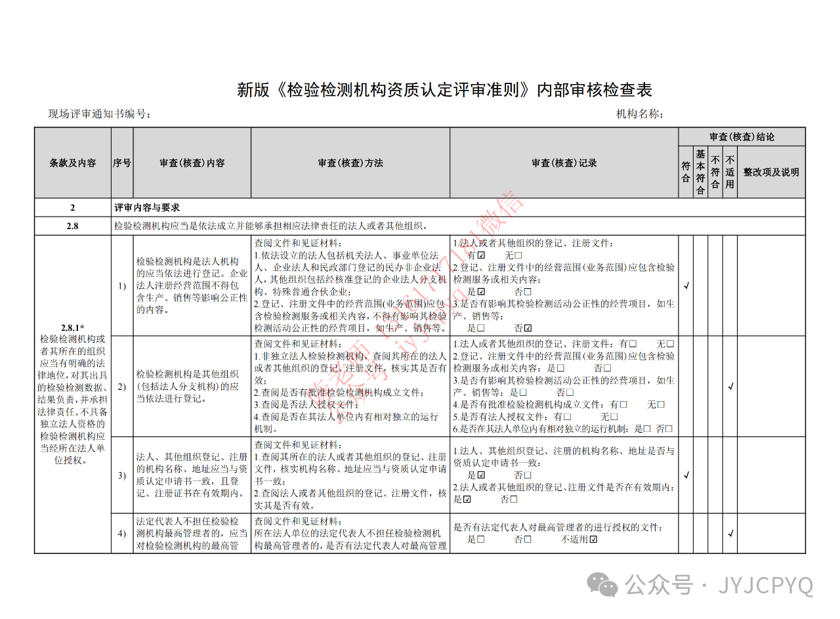Click content cell 检验检测机构是其他组织(包括法人分支机构)
Viewport: 840px width, 619px height.
tap(192, 386)
